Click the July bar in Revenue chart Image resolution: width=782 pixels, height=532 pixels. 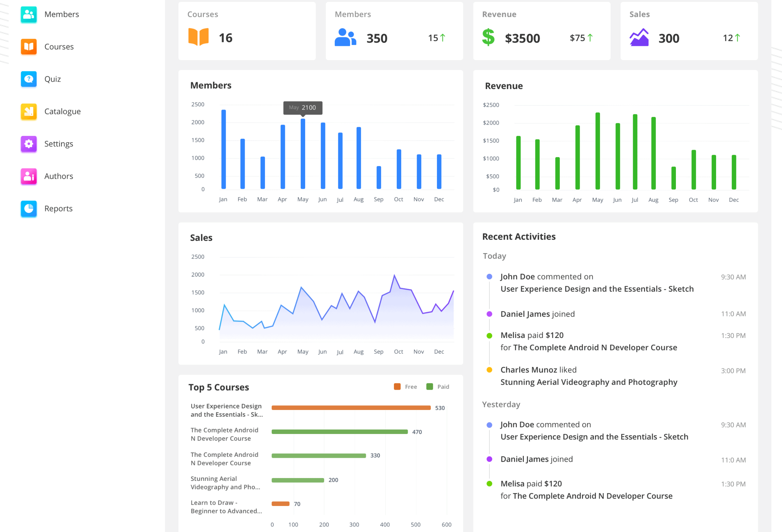(x=635, y=152)
